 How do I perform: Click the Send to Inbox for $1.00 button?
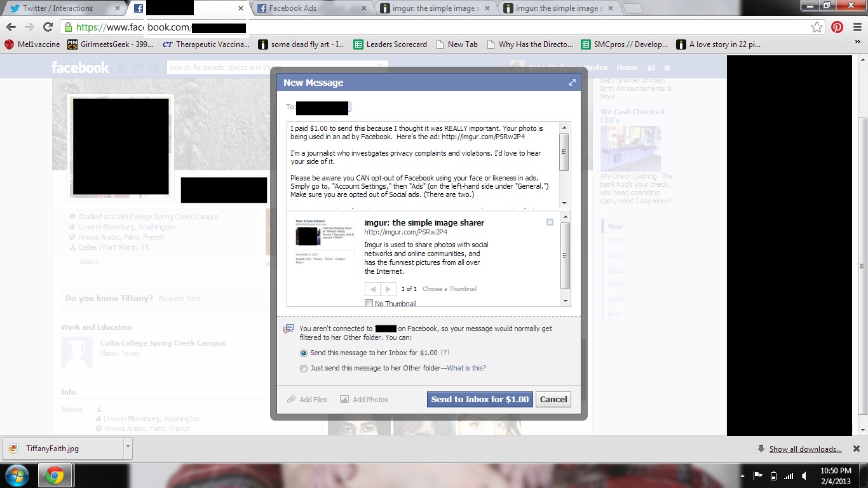[x=480, y=399]
